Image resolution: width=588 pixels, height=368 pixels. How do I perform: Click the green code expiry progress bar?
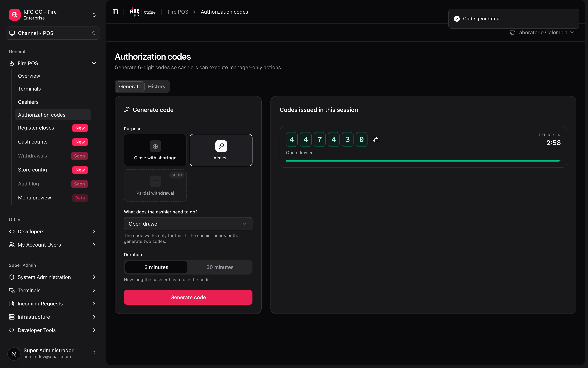point(423,161)
